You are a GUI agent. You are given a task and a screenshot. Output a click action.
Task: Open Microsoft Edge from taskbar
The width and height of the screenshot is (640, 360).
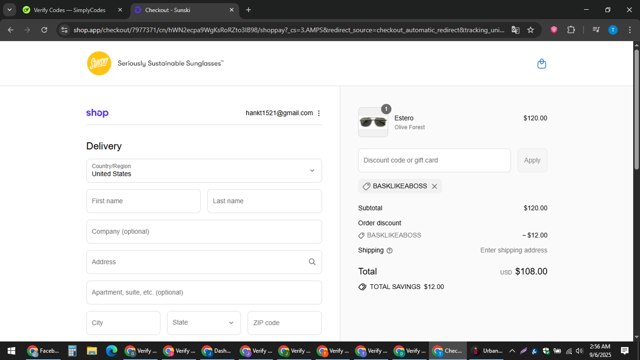[x=111, y=351]
